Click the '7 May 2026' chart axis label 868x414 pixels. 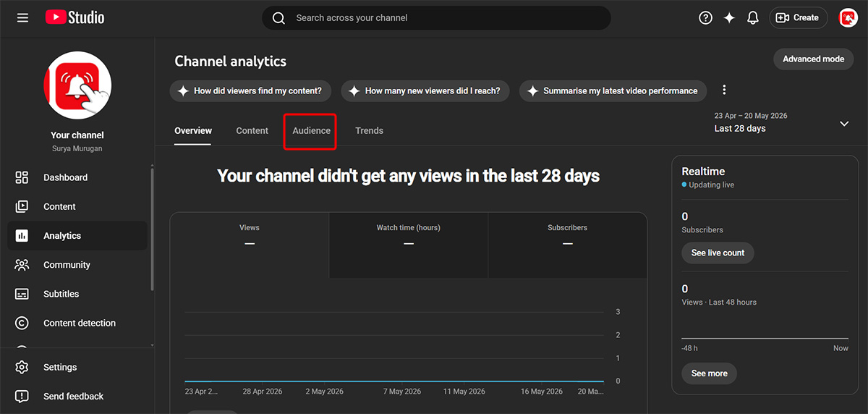pos(403,392)
